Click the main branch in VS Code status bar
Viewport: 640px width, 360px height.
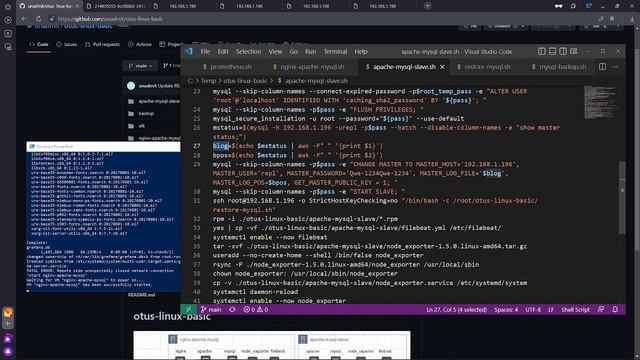211,309
